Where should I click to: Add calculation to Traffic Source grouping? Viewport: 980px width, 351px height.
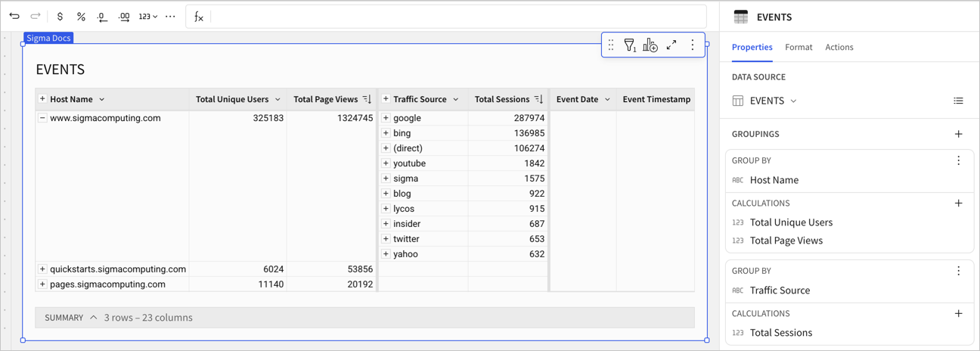point(959,313)
